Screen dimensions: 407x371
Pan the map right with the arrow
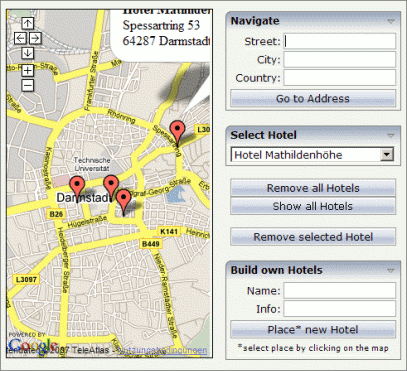[x=35, y=38]
